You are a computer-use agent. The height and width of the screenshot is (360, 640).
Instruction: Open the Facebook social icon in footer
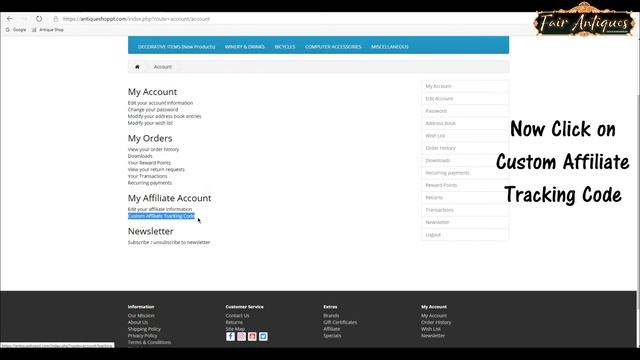point(231,336)
